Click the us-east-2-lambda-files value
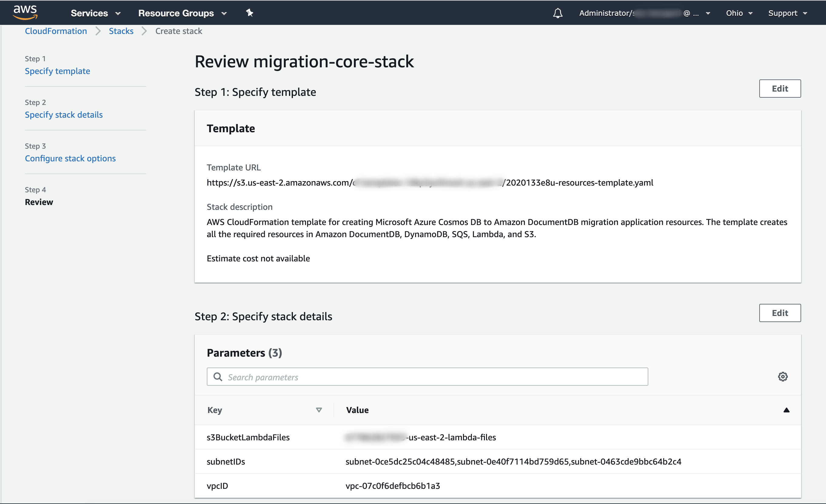Image resolution: width=826 pixels, height=504 pixels. tap(420, 437)
